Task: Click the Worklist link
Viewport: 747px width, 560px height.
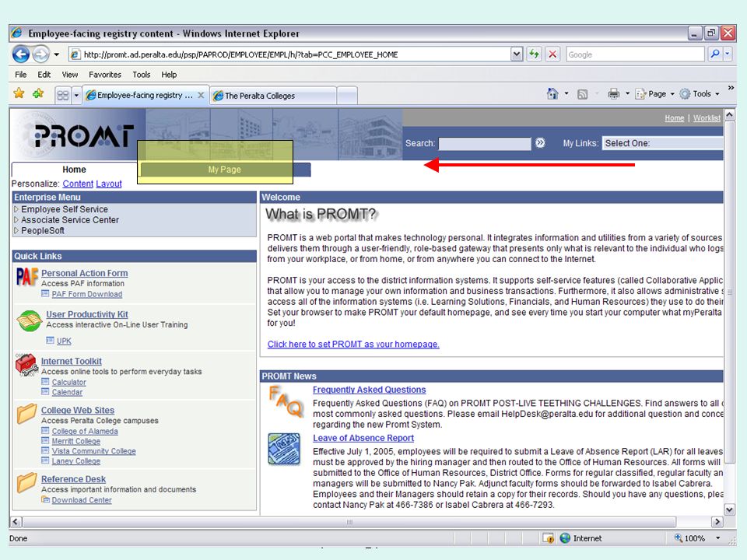Action: coord(707,118)
